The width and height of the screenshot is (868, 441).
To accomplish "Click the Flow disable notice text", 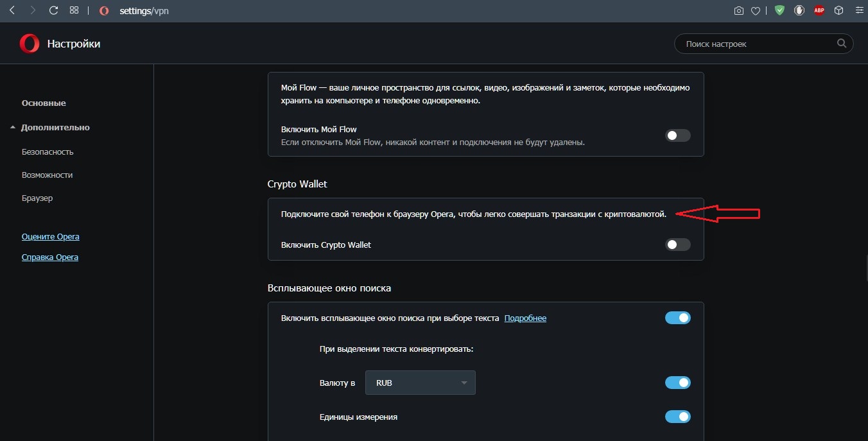I will [433, 142].
